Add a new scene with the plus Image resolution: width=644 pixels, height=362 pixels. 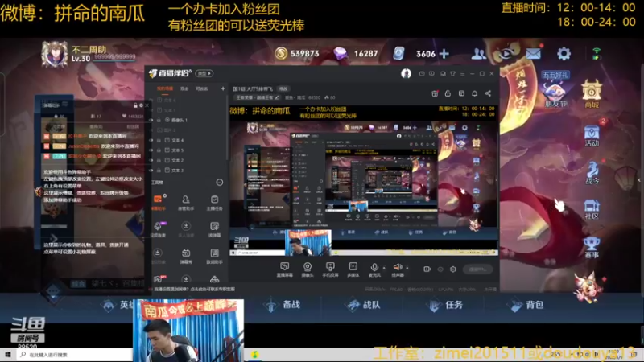223,88
